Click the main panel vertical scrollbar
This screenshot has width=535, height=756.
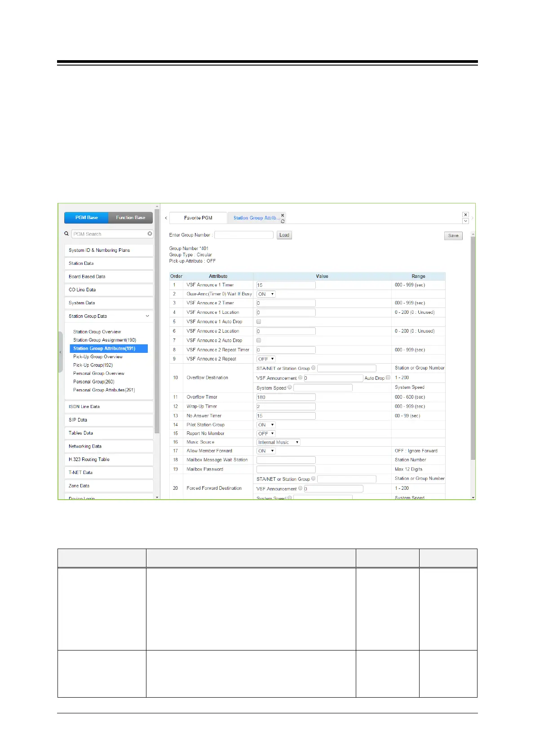[473, 346]
